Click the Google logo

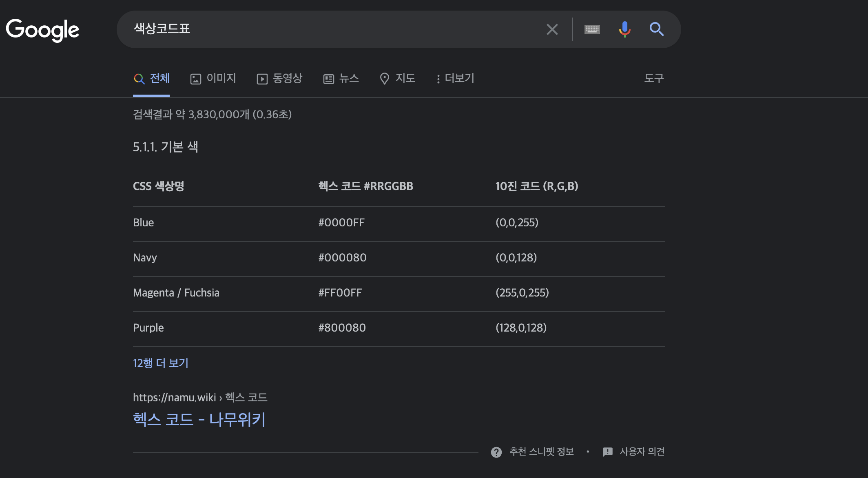pos(42,30)
